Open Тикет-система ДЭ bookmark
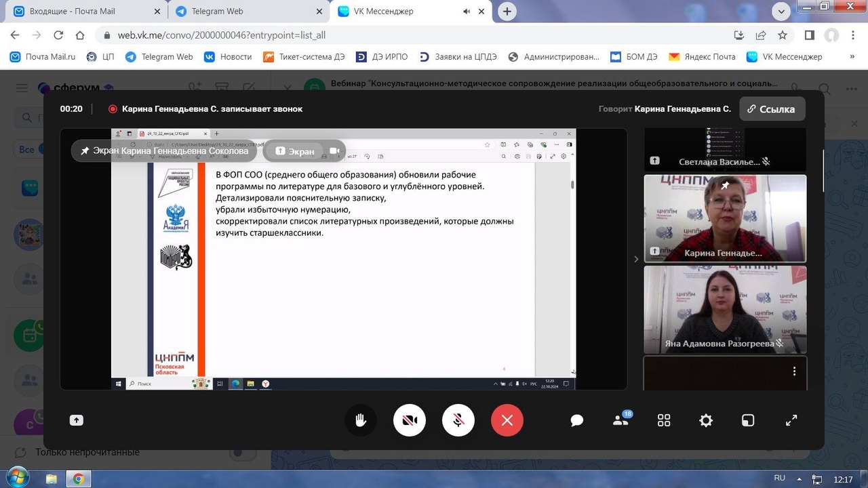This screenshot has height=488, width=868. coord(304,57)
